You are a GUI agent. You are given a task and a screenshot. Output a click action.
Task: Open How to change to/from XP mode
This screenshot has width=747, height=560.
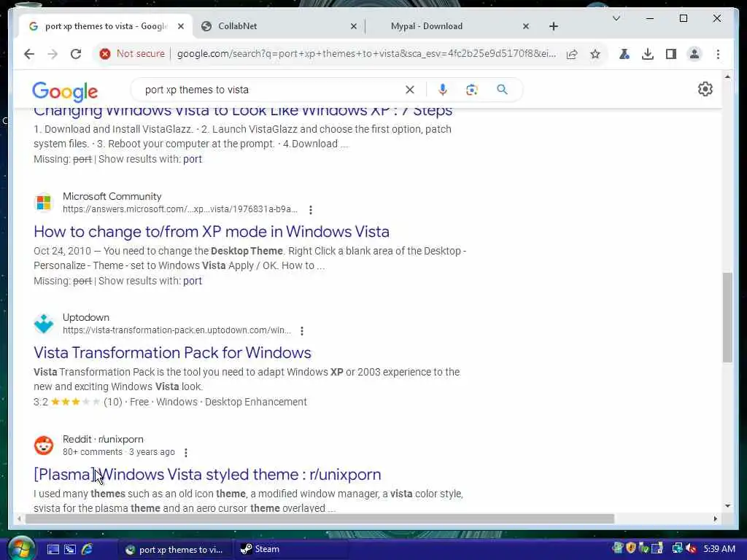tap(212, 231)
